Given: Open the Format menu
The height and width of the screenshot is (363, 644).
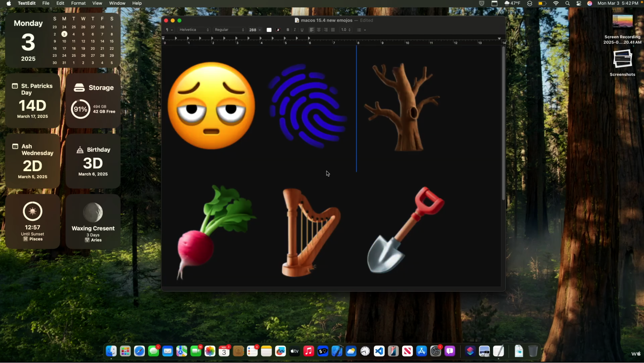Looking at the screenshot, I should click(78, 3).
